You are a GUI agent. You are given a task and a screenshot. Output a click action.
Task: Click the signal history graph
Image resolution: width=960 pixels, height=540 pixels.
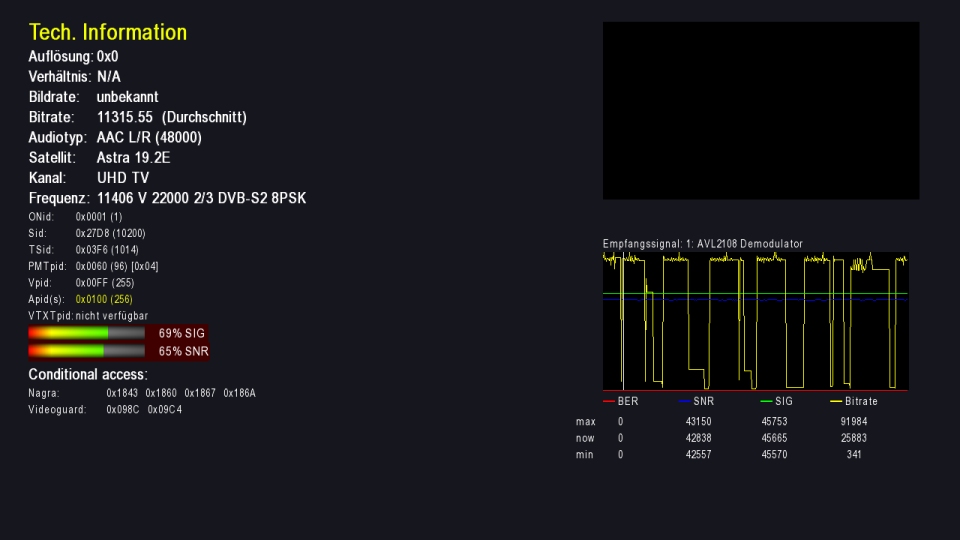(x=756, y=321)
